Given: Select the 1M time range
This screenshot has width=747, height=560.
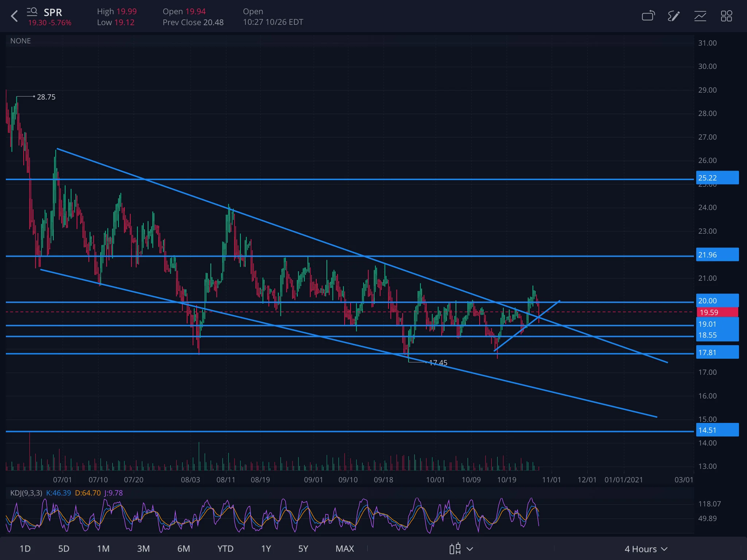Looking at the screenshot, I should [x=103, y=549].
